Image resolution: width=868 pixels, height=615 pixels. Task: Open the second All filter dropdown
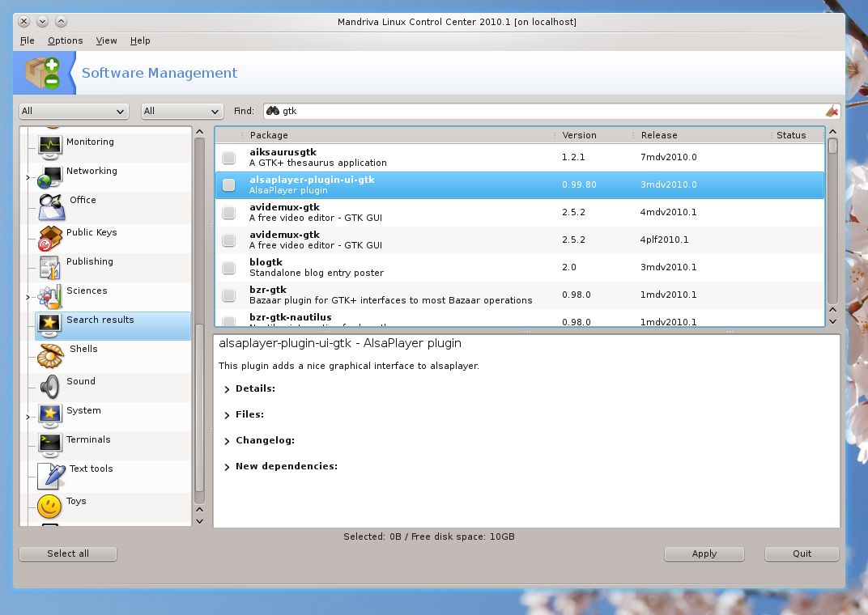coord(182,111)
